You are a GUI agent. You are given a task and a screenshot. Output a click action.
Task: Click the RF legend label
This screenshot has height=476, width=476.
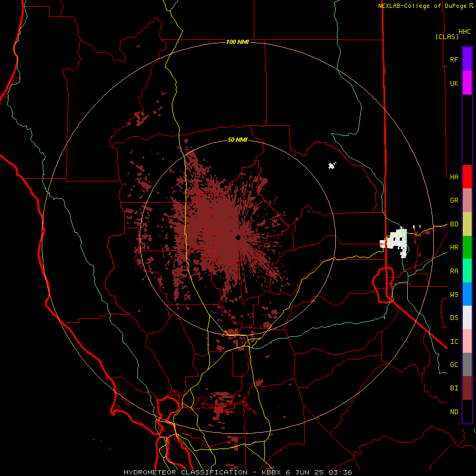tap(454, 59)
